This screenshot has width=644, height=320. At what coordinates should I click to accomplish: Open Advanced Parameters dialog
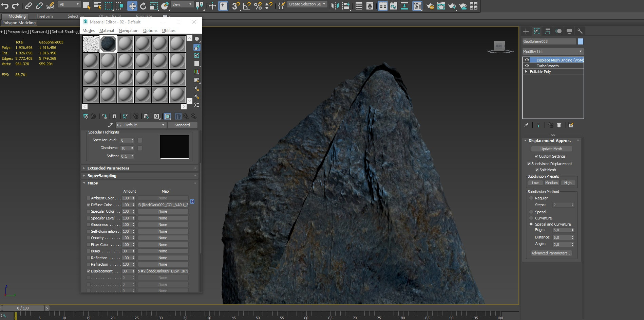[551, 253]
